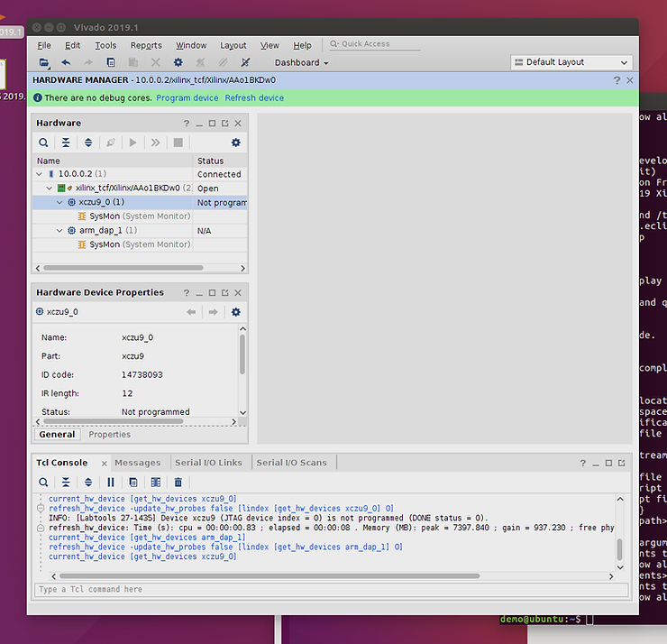Viewport: 667px width, 644px height.
Task: Focus the Tcl command input field
Action: 331,590
